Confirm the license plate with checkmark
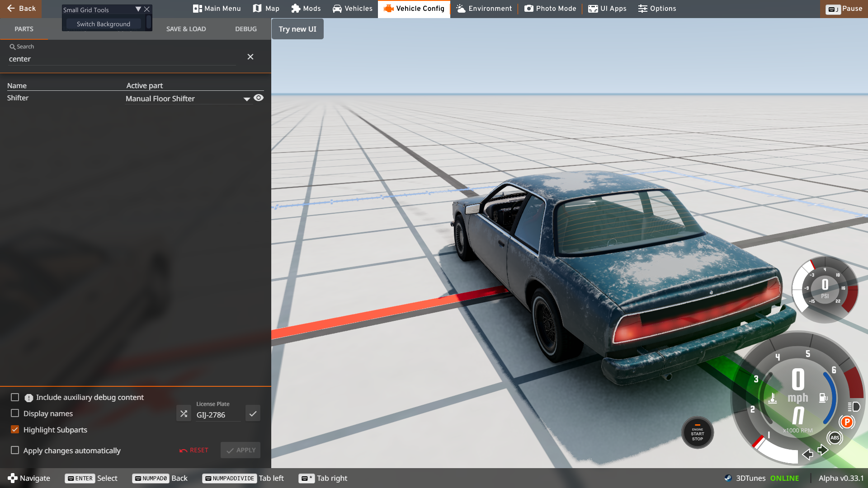Image resolution: width=868 pixels, height=488 pixels. coord(253,413)
